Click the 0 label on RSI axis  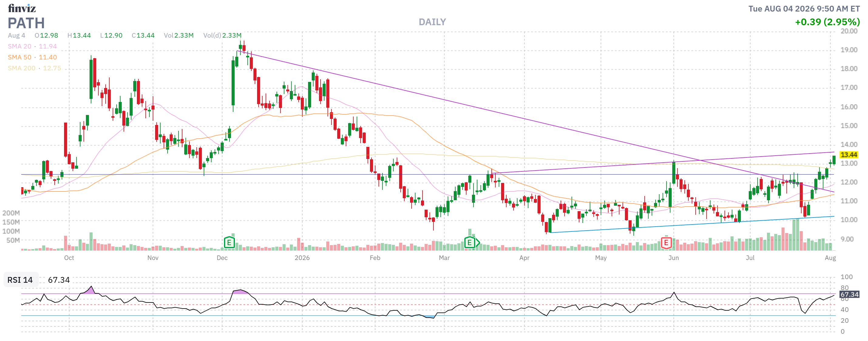(x=843, y=332)
